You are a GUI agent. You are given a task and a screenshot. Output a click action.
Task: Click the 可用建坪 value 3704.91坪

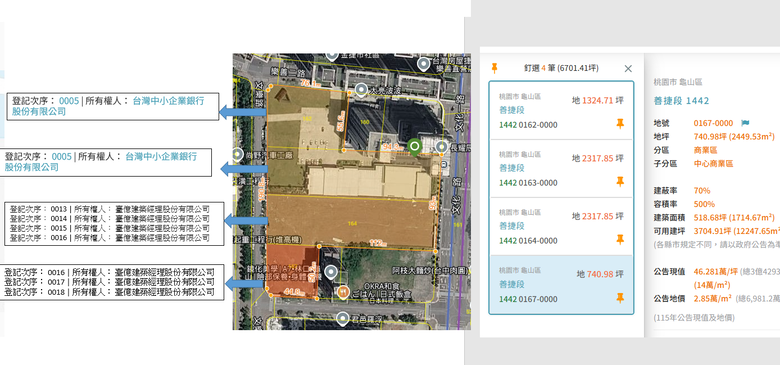737,231
